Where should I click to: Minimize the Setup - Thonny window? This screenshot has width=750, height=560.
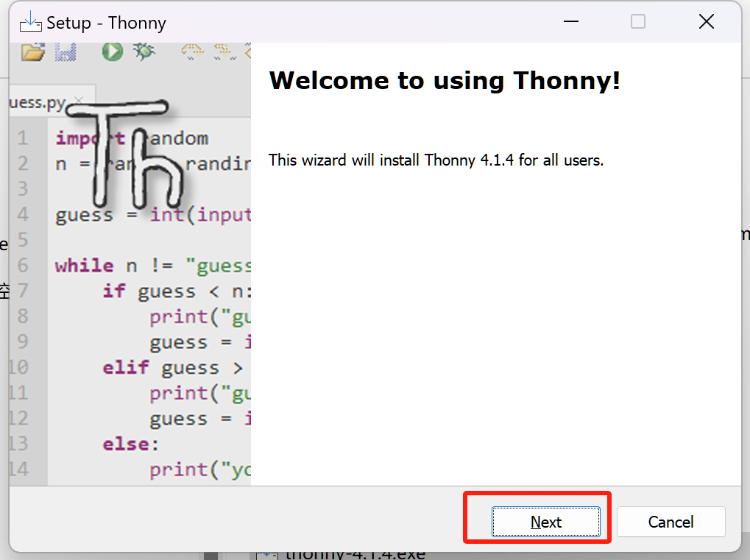tap(570, 22)
